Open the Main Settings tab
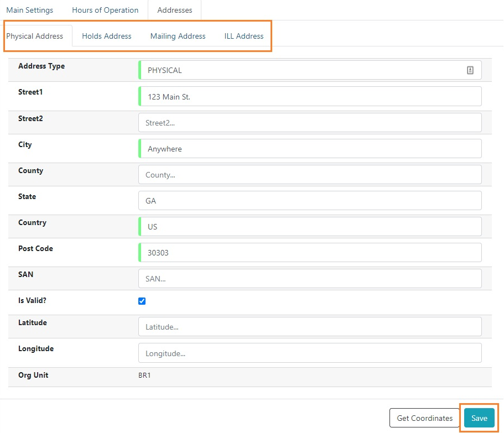The height and width of the screenshot is (433, 504). click(30, 10)
